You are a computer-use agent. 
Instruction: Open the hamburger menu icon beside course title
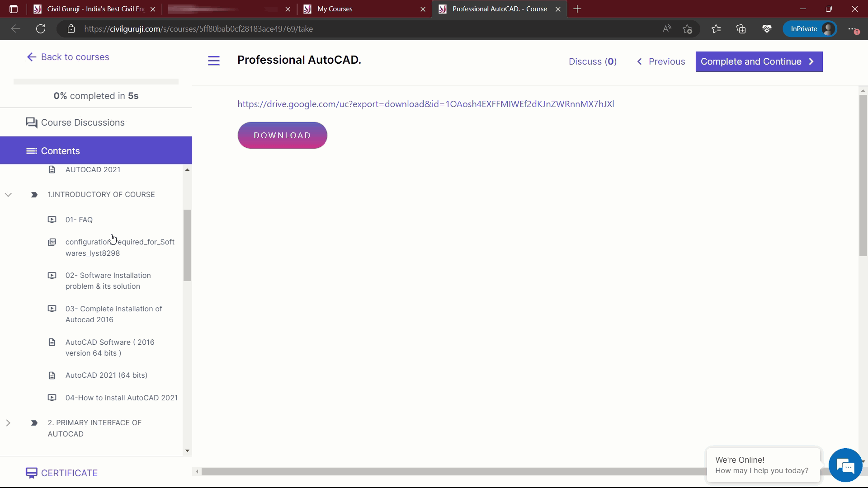213,61
